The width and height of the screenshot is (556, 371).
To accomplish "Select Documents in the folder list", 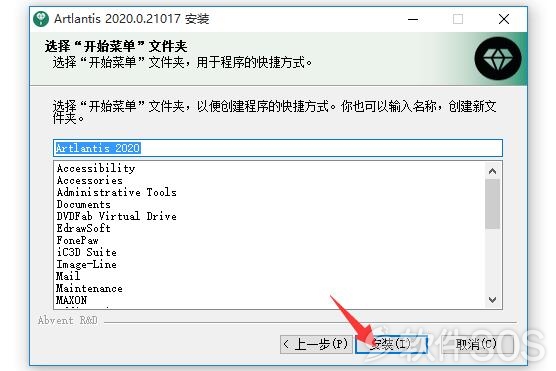I will 83,204.
